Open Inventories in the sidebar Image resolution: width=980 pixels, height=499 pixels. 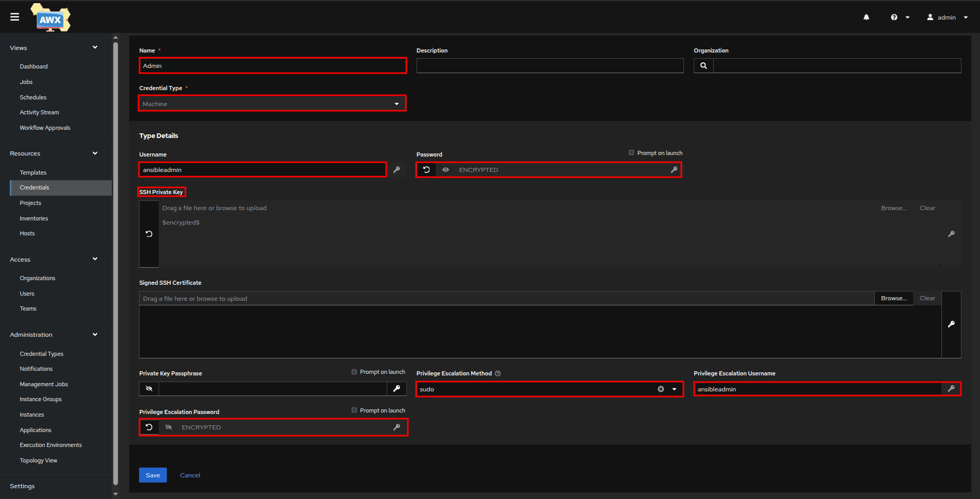(34, 218)
